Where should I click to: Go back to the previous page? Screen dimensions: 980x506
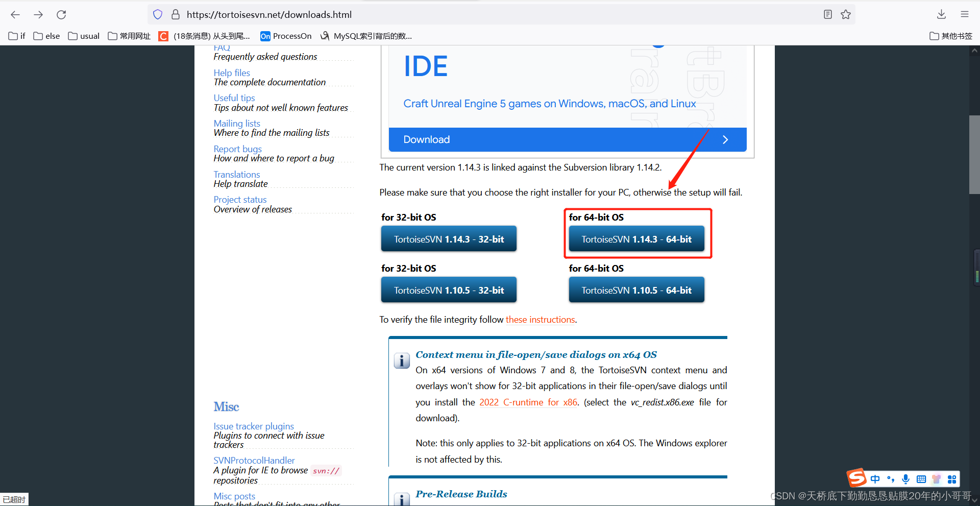pos(15,15)
